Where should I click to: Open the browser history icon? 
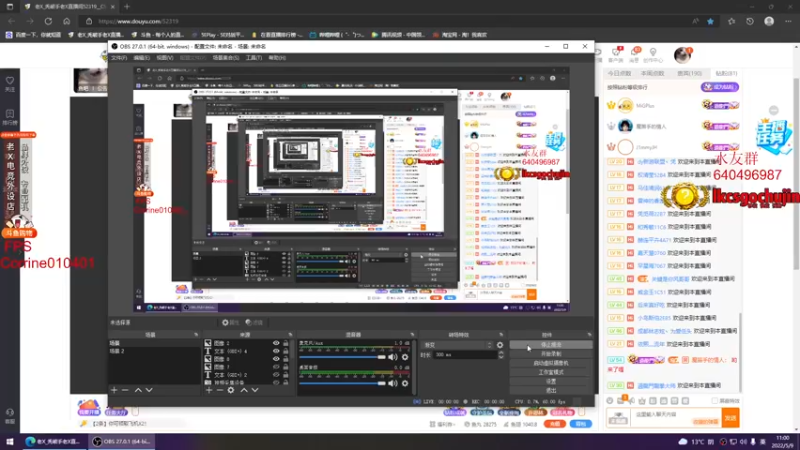[749, 21]
